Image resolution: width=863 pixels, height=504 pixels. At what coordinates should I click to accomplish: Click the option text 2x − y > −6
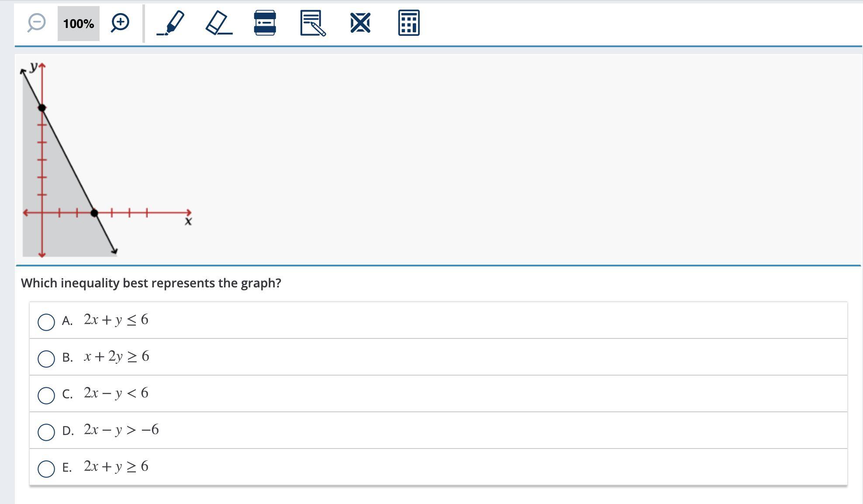point(121,430)
